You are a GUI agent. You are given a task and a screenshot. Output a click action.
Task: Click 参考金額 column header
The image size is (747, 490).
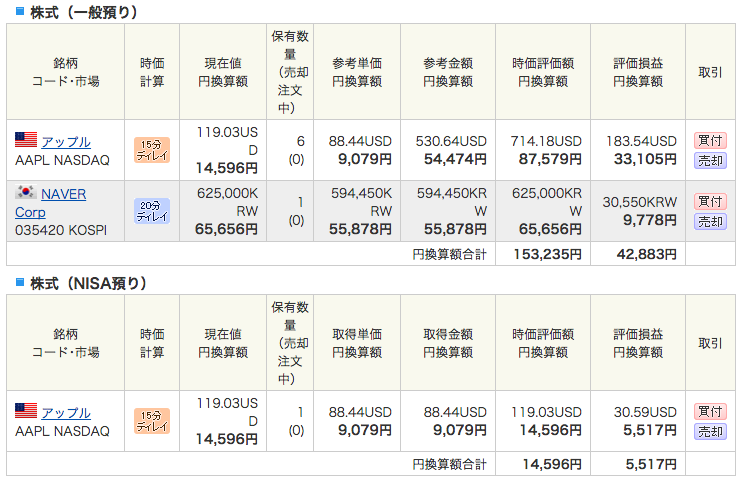448,72
